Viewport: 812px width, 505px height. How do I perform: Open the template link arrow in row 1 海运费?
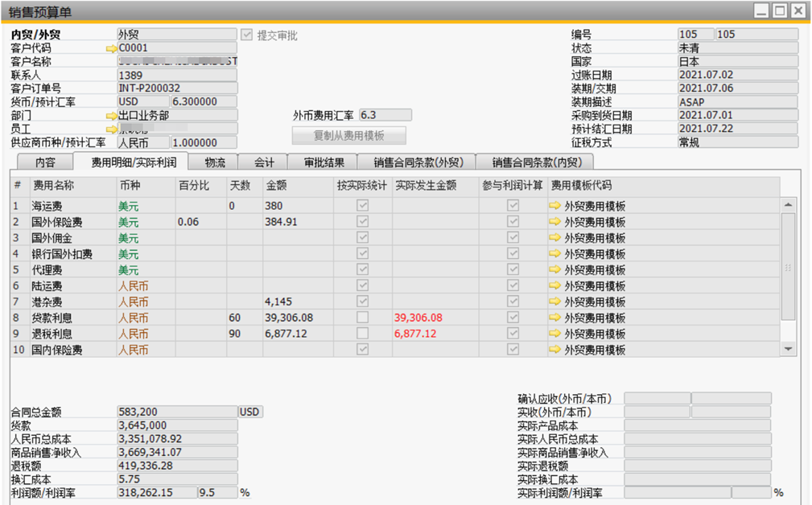pos(554,205)
